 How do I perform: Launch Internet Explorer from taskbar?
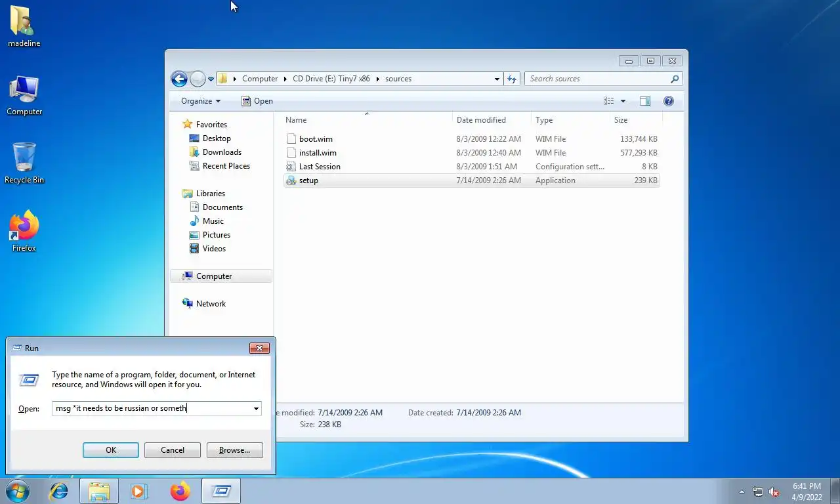(59, 491)
